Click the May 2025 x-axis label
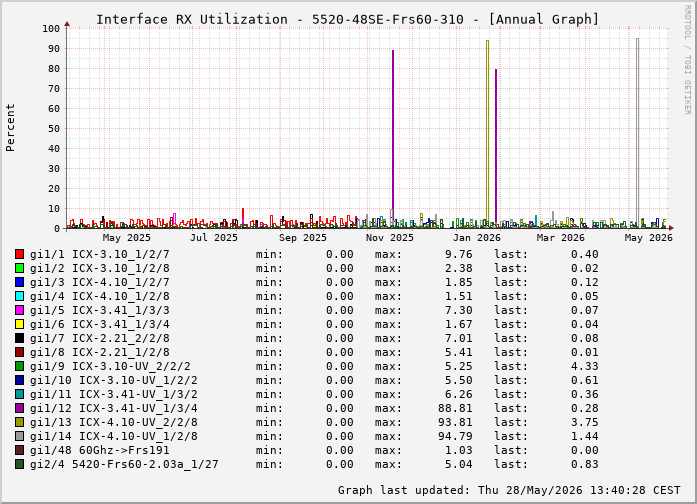This screenshot has height=504, width=697. 127,238
